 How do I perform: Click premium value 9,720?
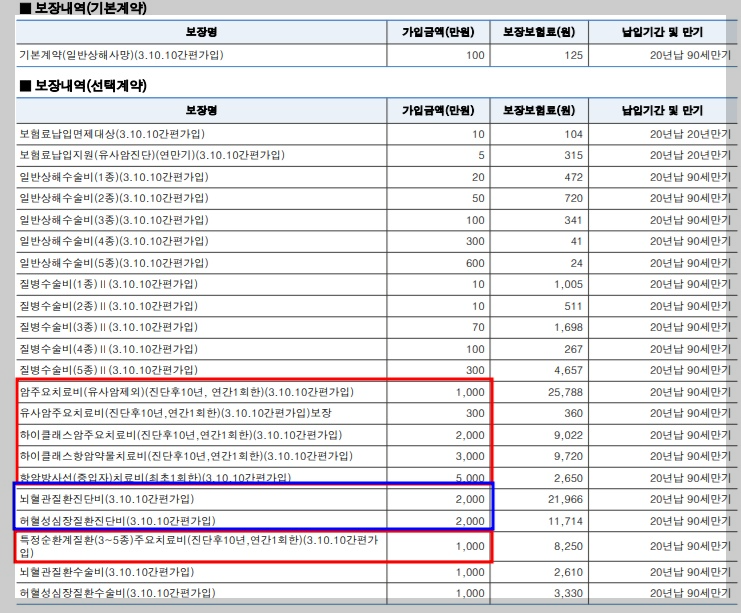click(569, 457)
